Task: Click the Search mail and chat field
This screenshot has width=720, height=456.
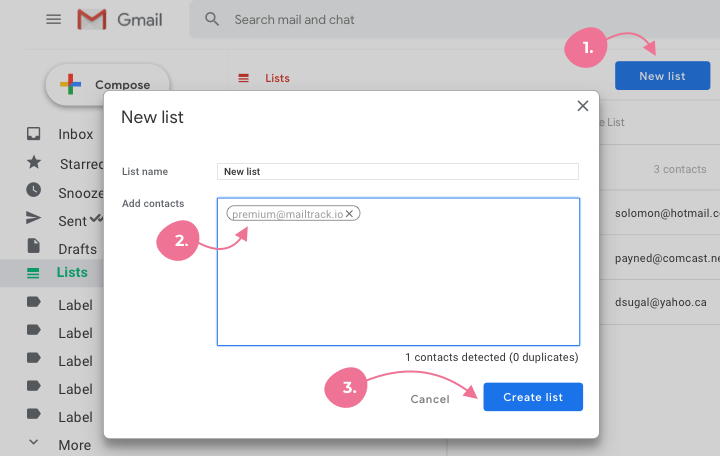Action: pos(400,20)
